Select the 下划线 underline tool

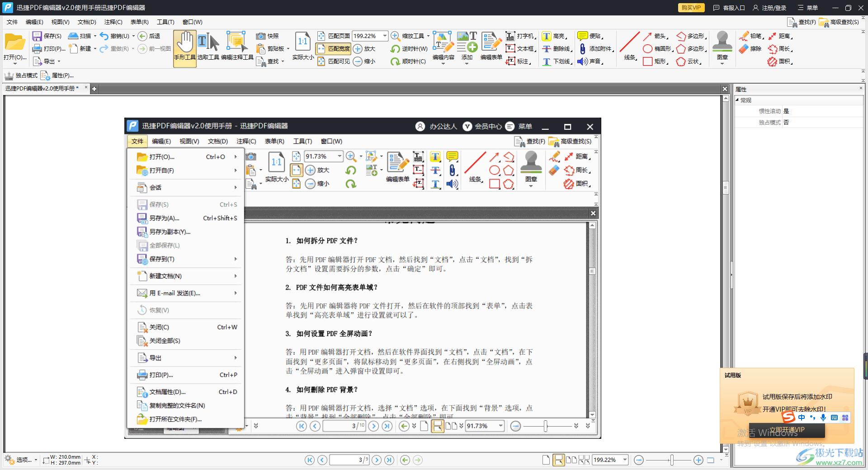click(x=557, y=61)
